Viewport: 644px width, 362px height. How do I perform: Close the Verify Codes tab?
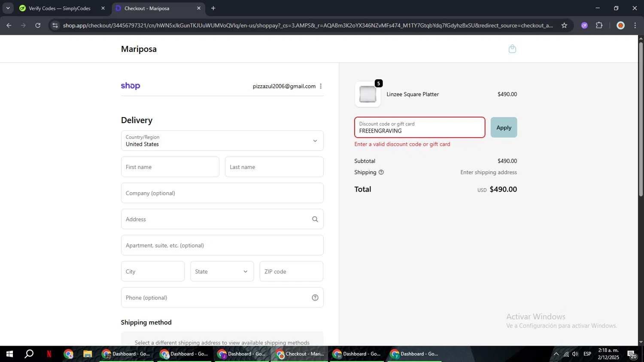103,8
